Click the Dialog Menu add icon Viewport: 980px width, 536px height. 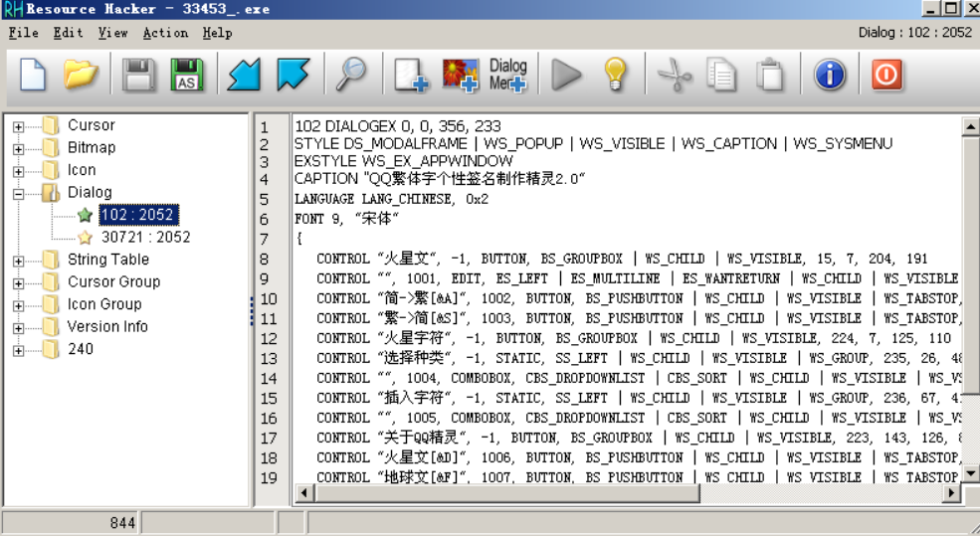508,75
